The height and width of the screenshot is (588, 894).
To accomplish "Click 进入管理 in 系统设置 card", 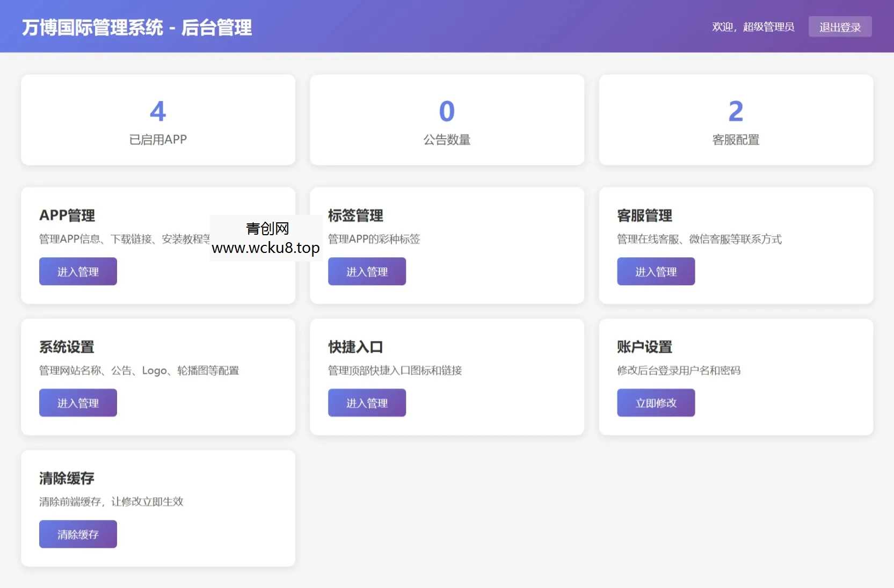I will (x=77, y=402).
